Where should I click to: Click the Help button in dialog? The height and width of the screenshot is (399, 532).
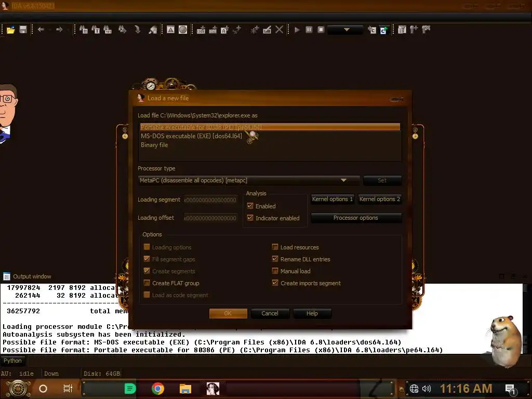coord(312,313)
